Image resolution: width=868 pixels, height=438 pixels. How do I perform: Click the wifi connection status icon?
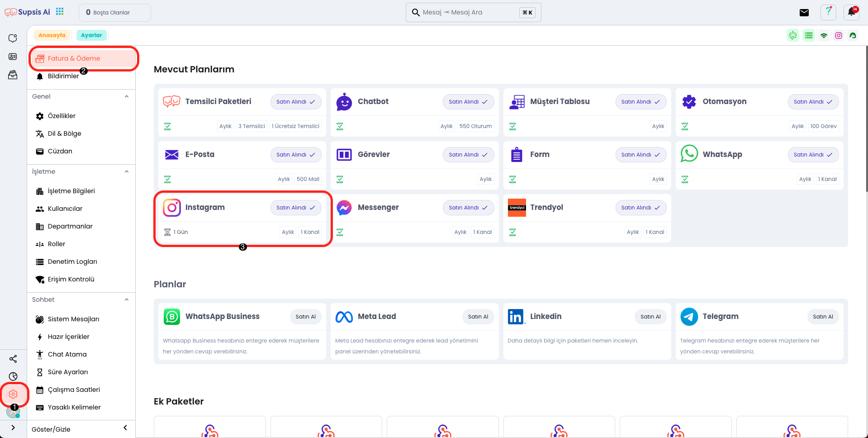point(824,35)
